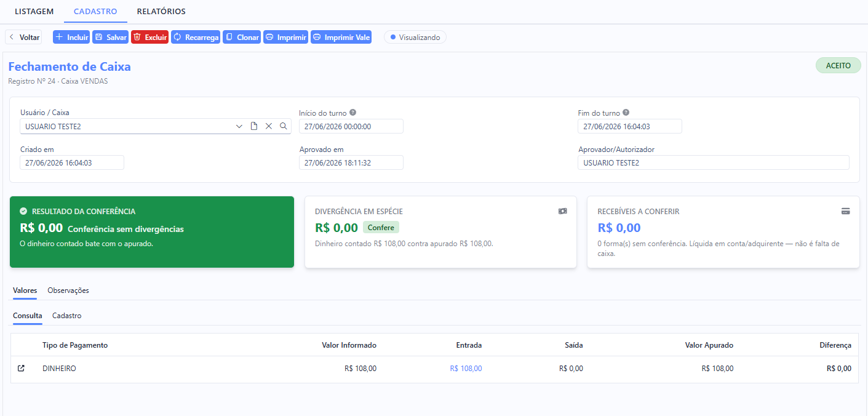Click the checkmark icon in Resultado da Conferência
Screen dimensions: 868x416
(x=23, y=211)
